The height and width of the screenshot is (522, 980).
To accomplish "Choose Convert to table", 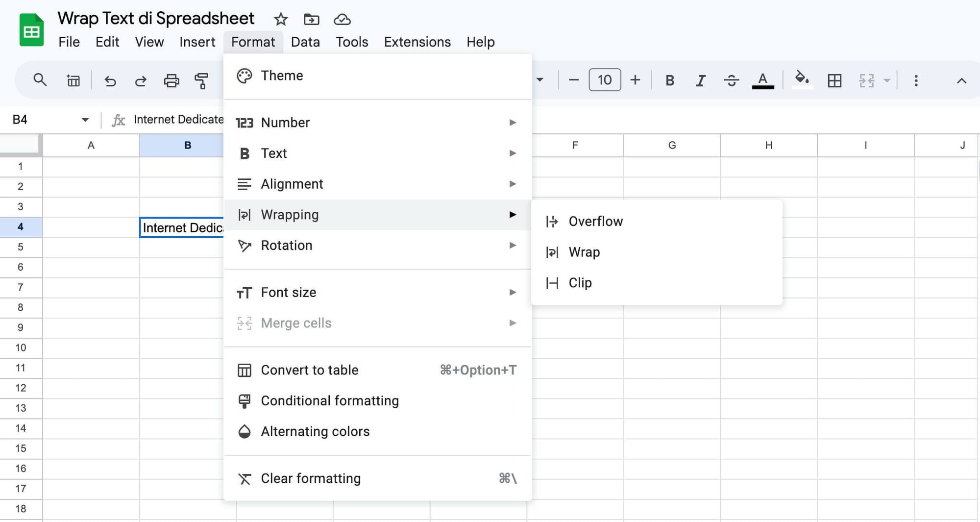I will [377, 370].
